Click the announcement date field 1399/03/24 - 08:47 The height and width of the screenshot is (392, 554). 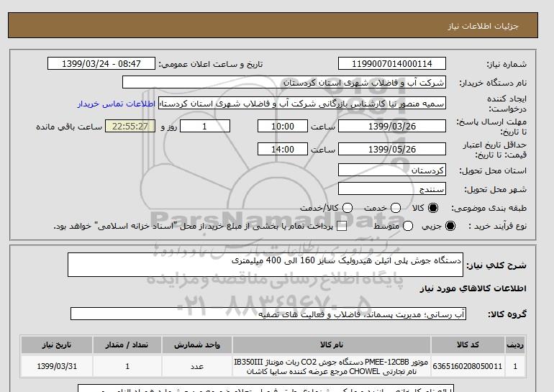pyautogui.click(x=101, y=63)
